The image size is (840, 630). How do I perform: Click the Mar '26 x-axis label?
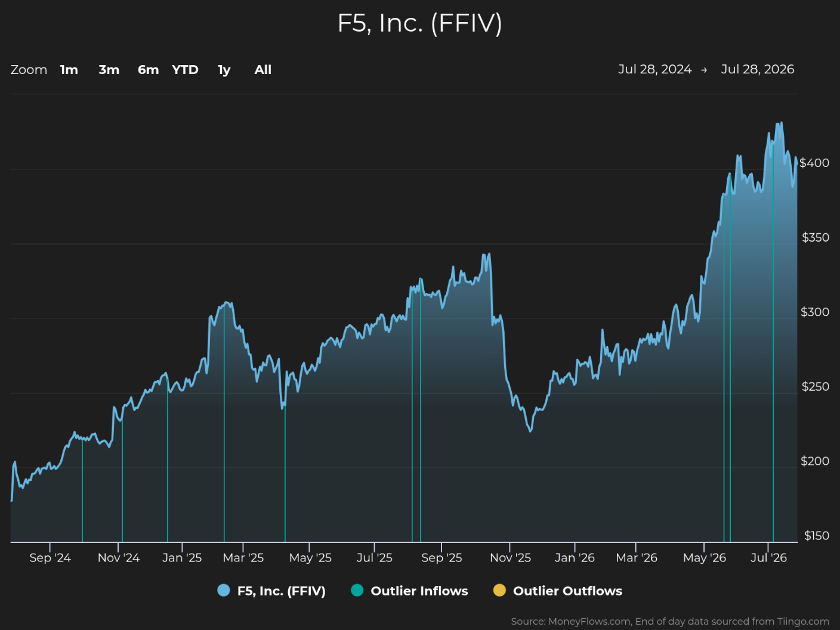pyautogui.click(x=637, y=558)
